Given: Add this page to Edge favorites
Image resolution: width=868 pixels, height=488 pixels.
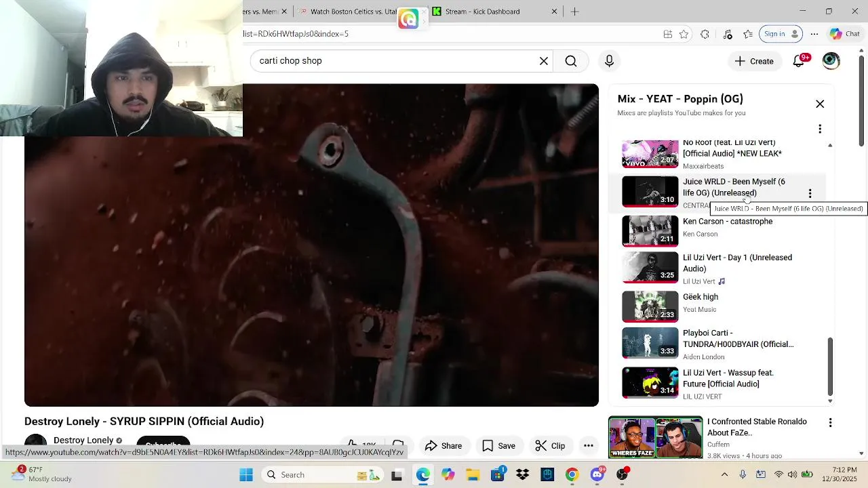Looking at the screenshot, I should [x=684, y=34].
